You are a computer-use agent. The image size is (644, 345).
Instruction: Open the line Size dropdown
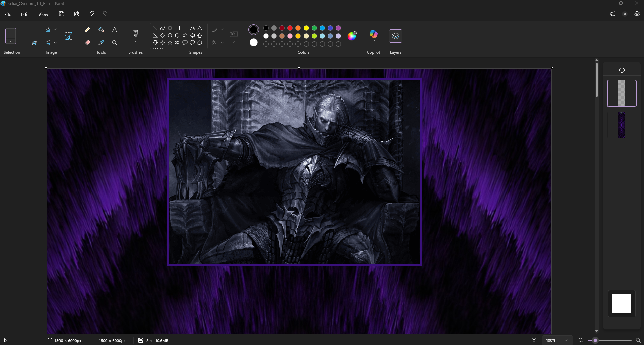coord(234,36)
